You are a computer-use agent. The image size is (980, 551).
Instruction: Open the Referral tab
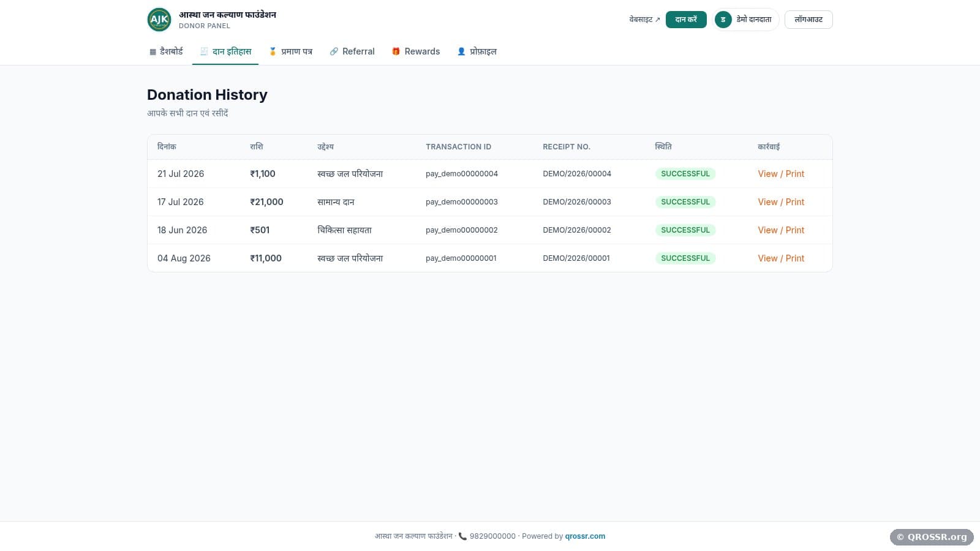coord(352,51)
